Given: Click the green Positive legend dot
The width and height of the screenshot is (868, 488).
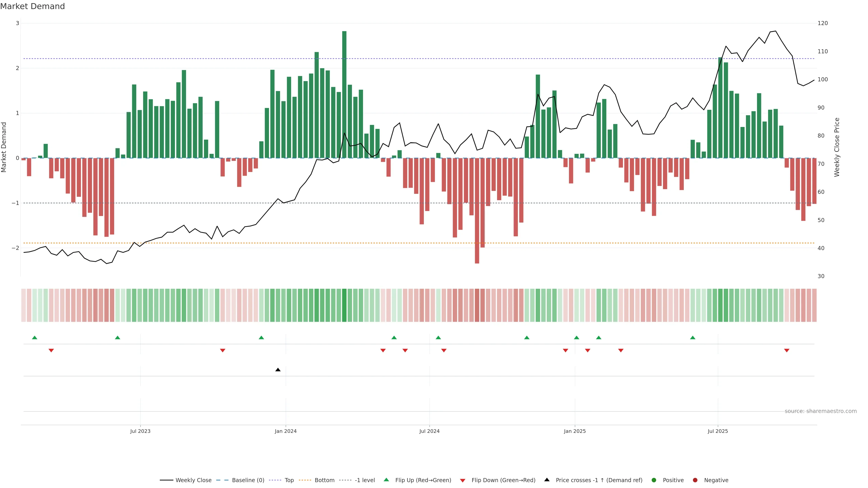Looking at the screenshot, I should [654, 480].
